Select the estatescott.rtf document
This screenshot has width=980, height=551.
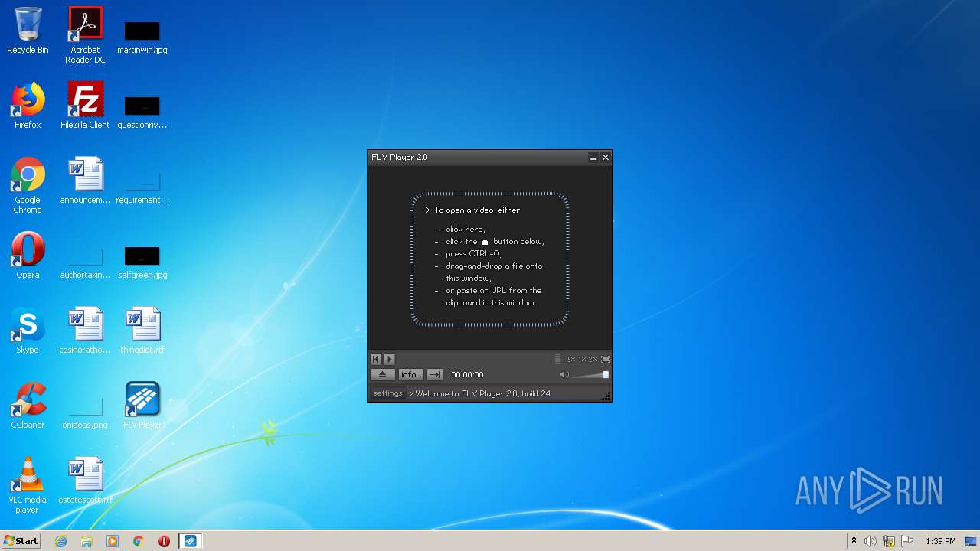pyautogui.click(x=85, y=481)
